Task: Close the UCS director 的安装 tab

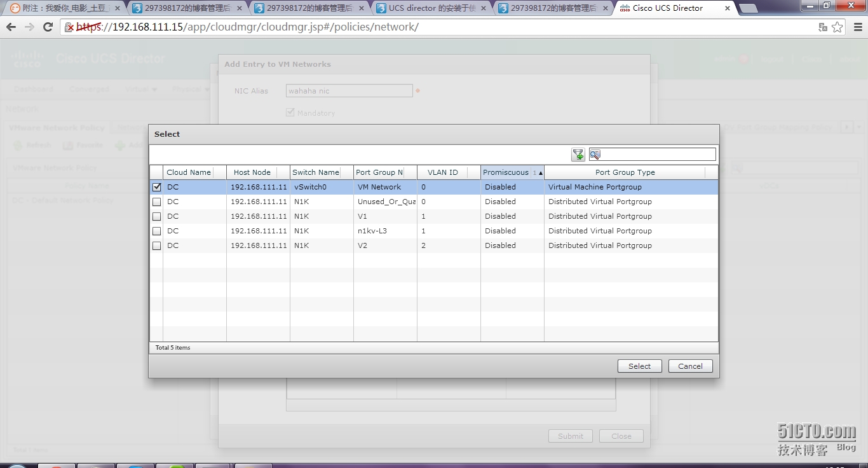Action: [484, 8]
